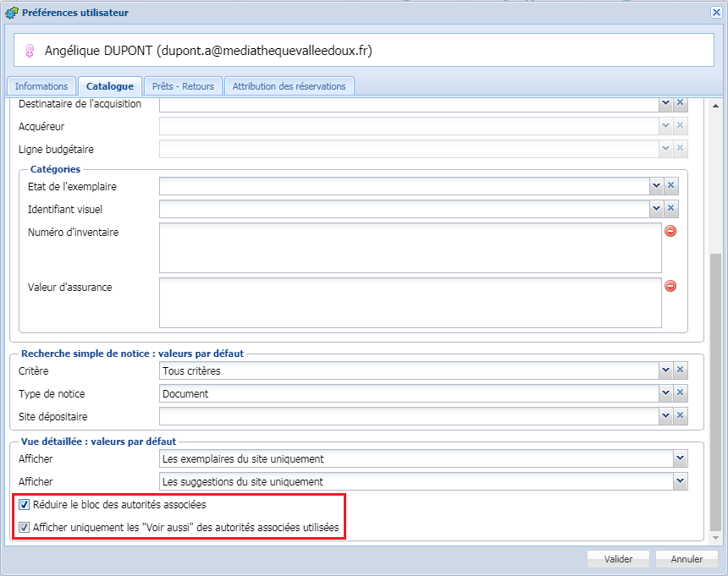The height and width of the screenshot is (576, 728).
Task: Click the gear icon in the dialog title bar
Action: [9, 13]
